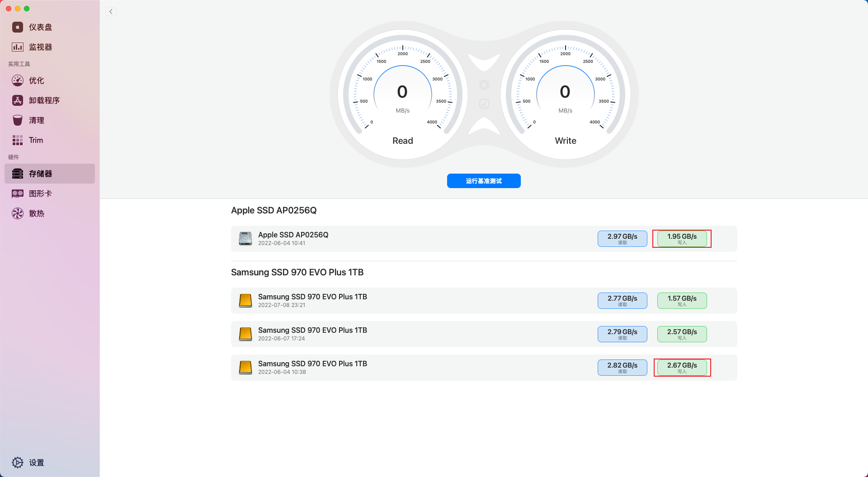Click the 1.57 GB/s write badge
Viewport: 868px width, 477px height.
coord(682,301)
